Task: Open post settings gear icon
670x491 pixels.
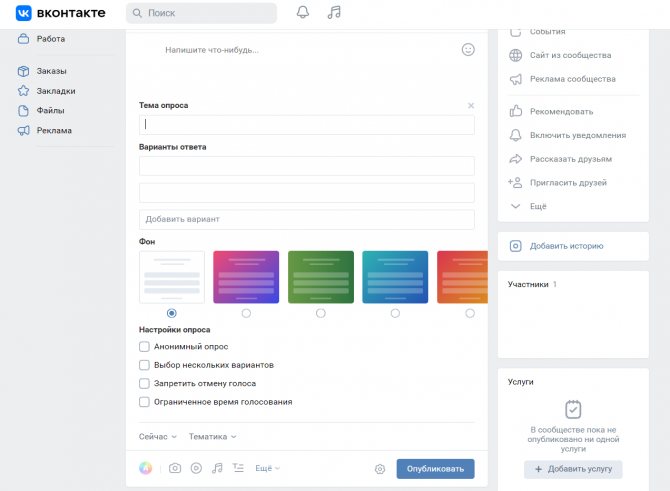Action: [x=379, y=469]
